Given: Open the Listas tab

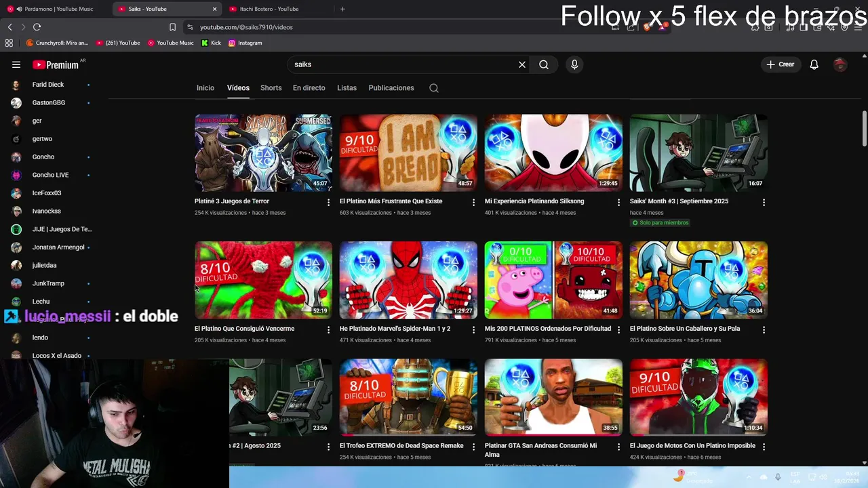Looking at the screenshot, I should [x=347, y=88].
